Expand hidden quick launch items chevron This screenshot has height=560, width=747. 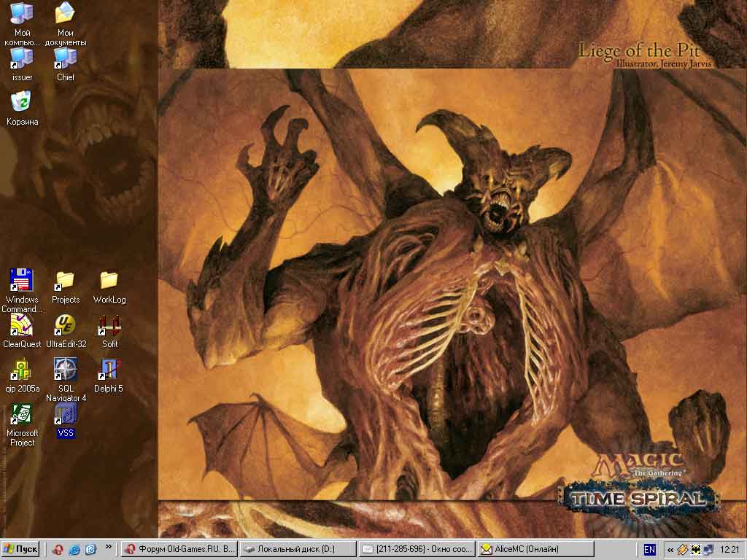click(109, 547)
